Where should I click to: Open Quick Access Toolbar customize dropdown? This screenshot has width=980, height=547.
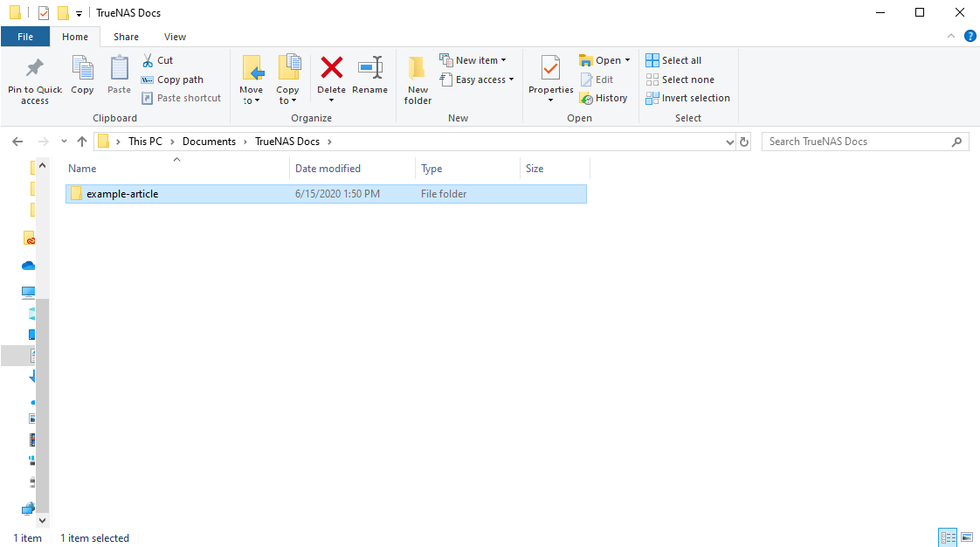(x=79, y=13)
